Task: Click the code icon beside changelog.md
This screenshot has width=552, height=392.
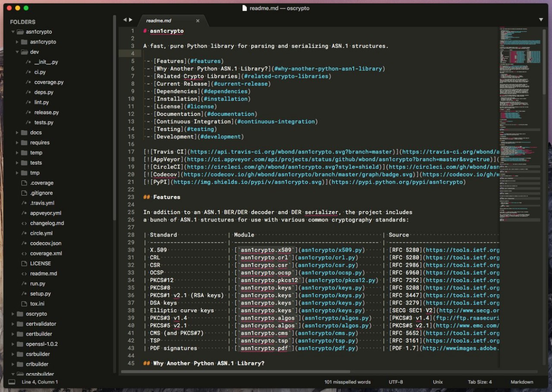Action: (24, 224)
